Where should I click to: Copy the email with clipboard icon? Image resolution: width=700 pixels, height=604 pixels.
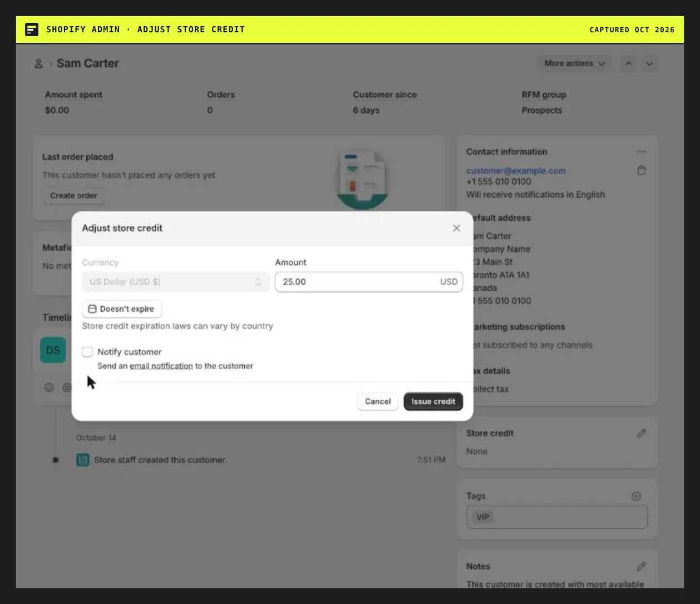(642, 170)
